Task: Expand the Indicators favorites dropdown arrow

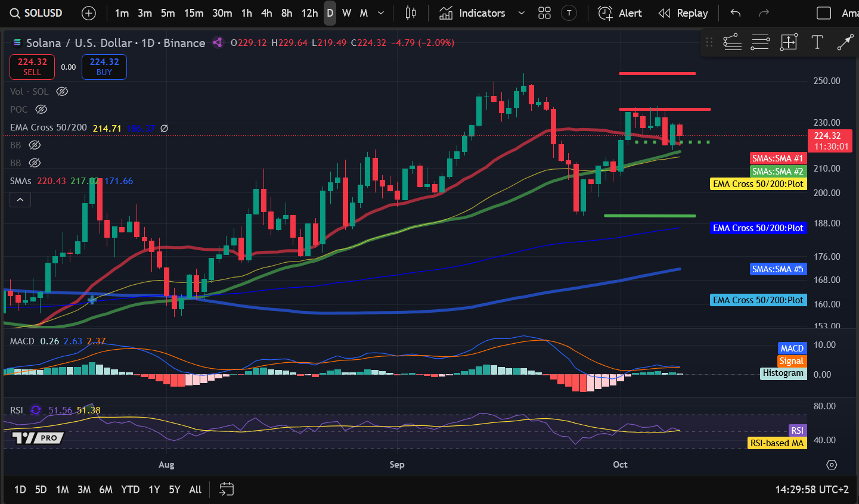Action: click(522, 13)
